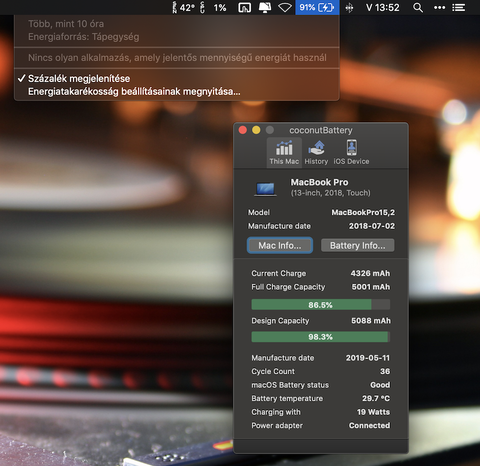Open the iOS Device tab

(351, 152)
